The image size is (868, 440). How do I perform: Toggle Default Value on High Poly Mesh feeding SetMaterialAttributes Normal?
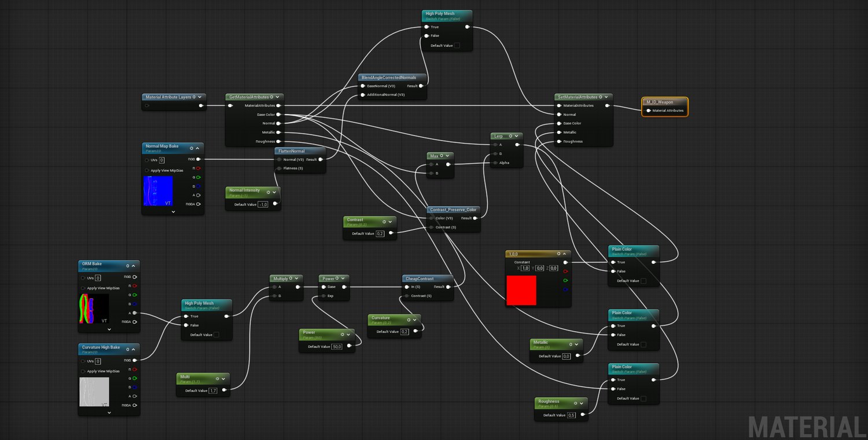tap(457, 45)
